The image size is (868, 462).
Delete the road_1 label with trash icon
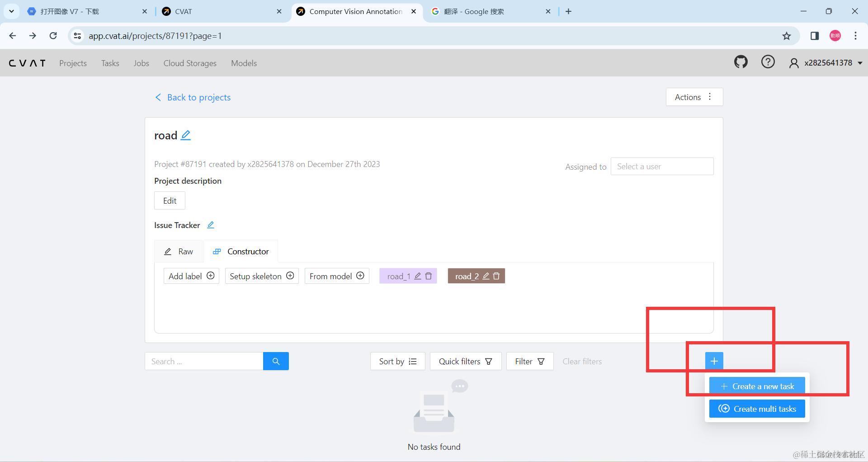(x=429, y=276)
